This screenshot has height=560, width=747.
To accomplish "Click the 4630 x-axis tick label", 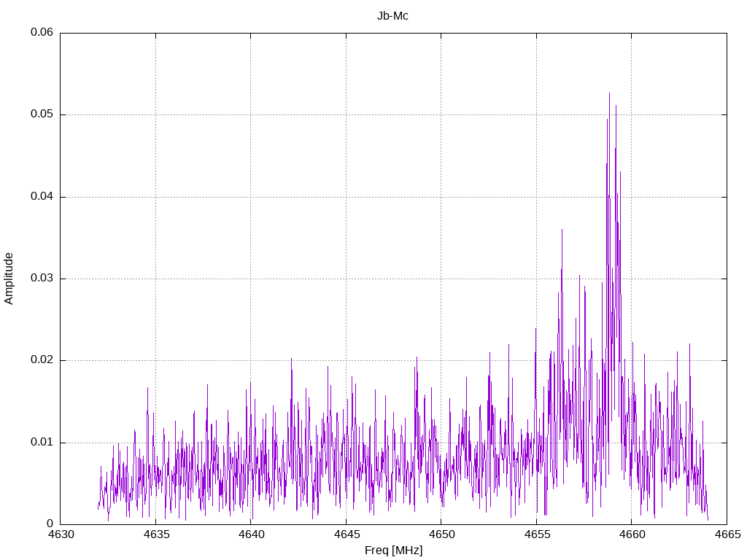I will [x=61, y=534].
